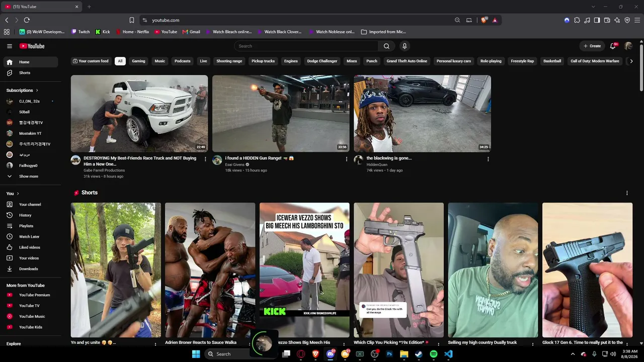
Task: Open Watch Later in the sidebar
Action: click(x=32, y=237)
